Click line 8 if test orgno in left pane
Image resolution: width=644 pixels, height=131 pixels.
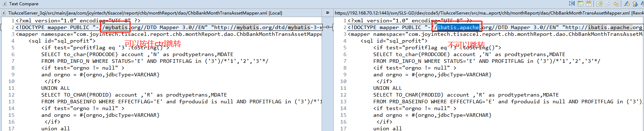click(83, 68)
